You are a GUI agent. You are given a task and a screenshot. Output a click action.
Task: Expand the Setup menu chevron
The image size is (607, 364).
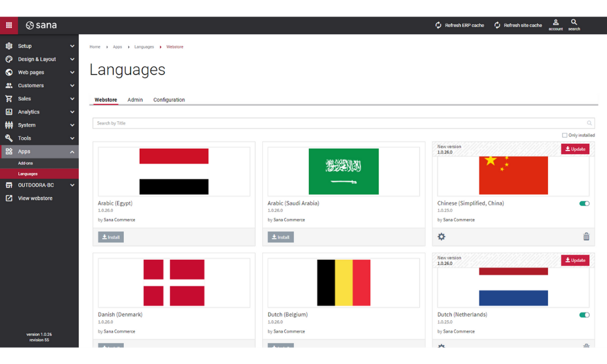click(x=72, y=46)
